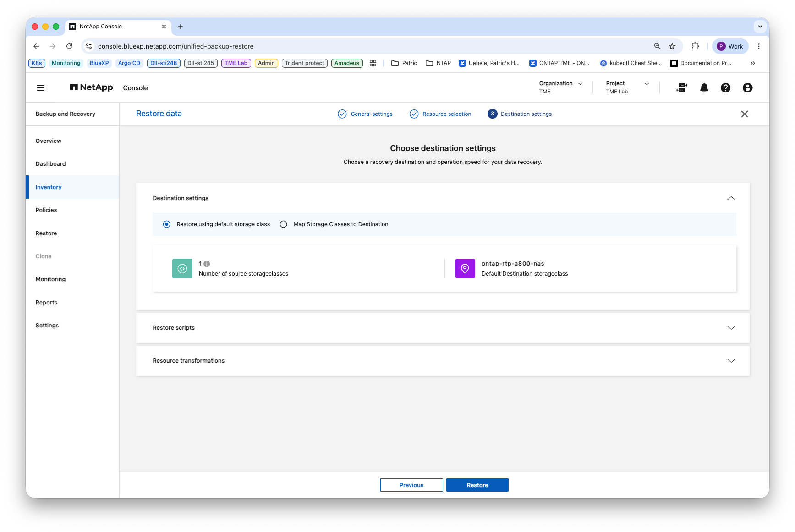Click the Resource selection checkmark step icon
The width and height of the screenshot is (795, 532).
click(x=414, y=114)
